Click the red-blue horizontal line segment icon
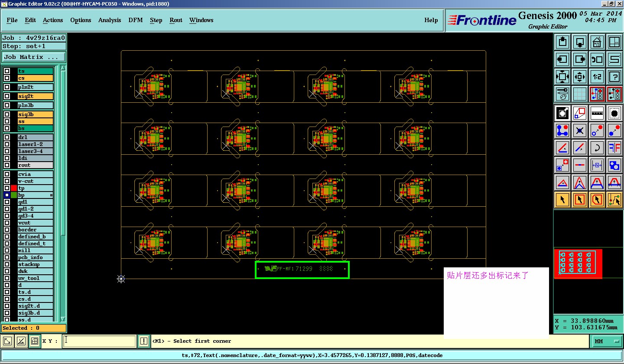624x364 pixels. [580, 165]
